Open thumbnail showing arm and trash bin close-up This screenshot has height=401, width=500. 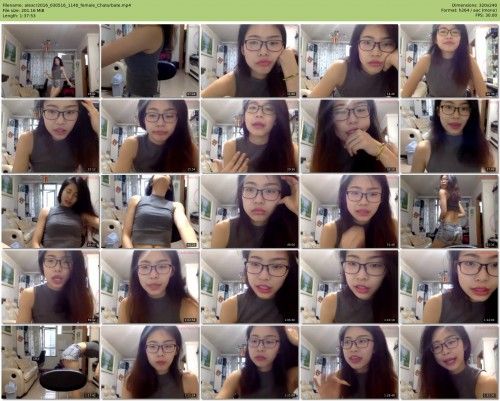click(x=150, y=61)
